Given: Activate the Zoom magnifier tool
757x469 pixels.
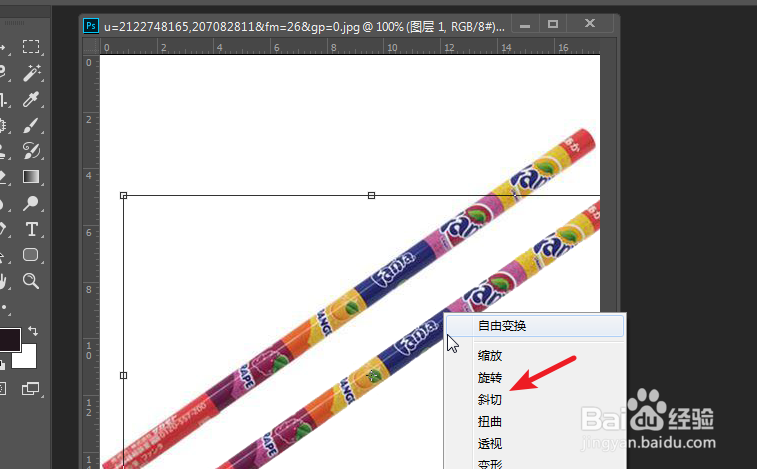Looking at the screenshot, I should click(x=31, y=281).
